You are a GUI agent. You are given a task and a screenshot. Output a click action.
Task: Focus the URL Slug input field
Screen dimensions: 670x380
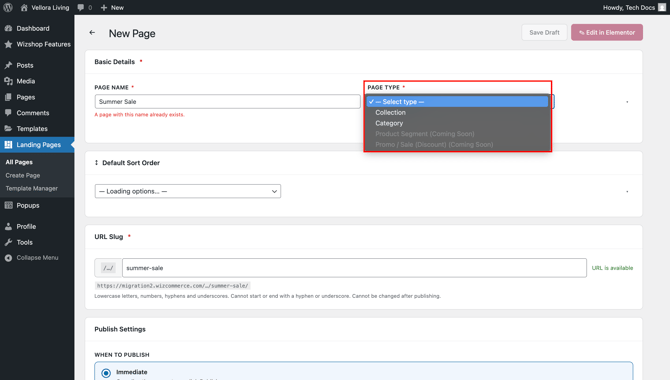pyautogui.click(x=354, y=268)
